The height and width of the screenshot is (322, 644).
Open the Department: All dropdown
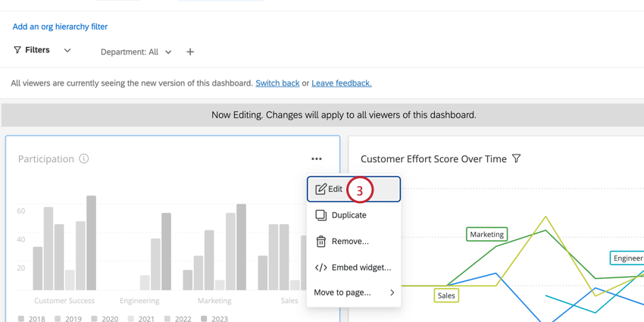click(x=136, y=52)
